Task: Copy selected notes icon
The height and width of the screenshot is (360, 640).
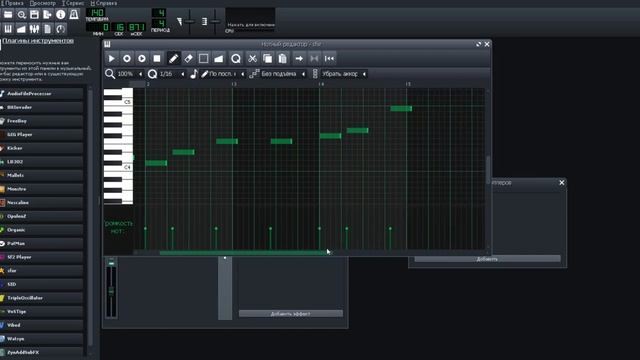Action: (267, 58)
